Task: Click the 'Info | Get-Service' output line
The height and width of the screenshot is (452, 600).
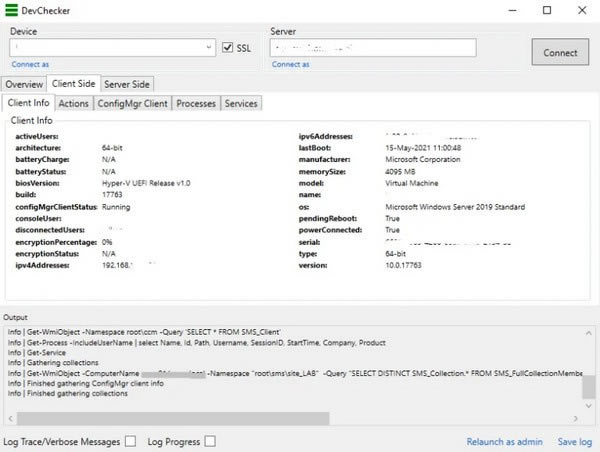Action: tap(37, 352)
